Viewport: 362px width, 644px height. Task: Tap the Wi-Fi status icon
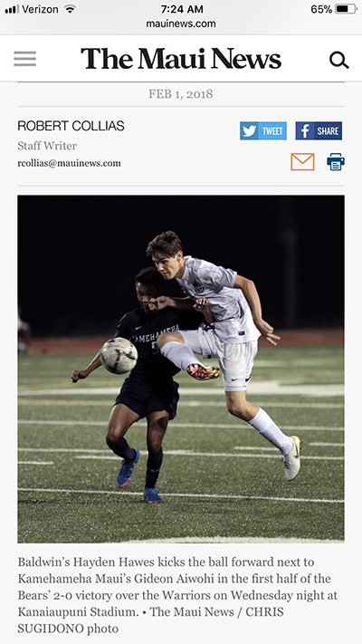point(71,9)
